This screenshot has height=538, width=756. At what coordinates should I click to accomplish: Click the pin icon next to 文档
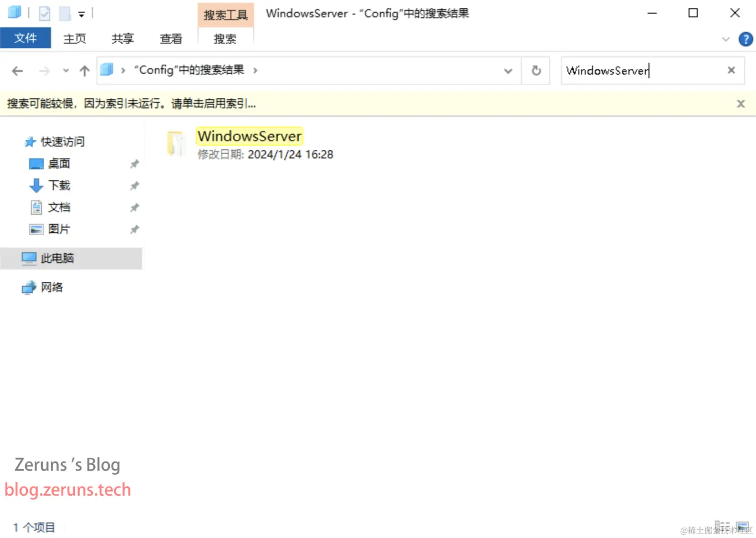click(x=134, y=208)
